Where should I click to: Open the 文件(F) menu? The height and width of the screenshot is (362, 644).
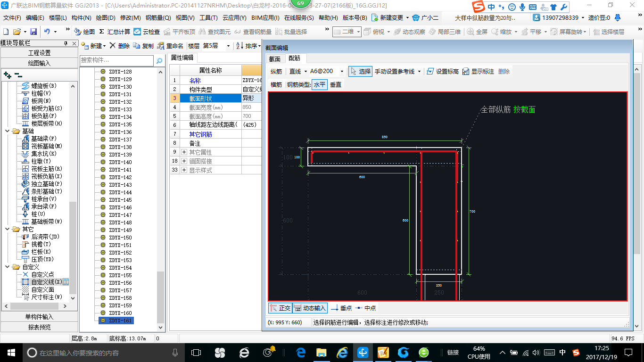[x=12, y=18]
